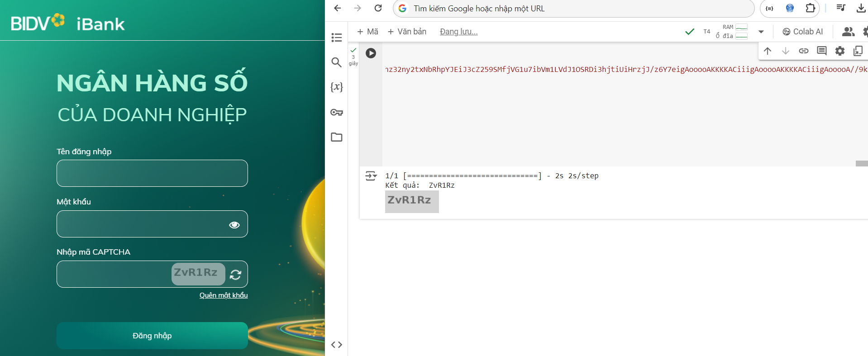Click the Mật khẩu password field

pyautogui.click(x=152, y=224)
